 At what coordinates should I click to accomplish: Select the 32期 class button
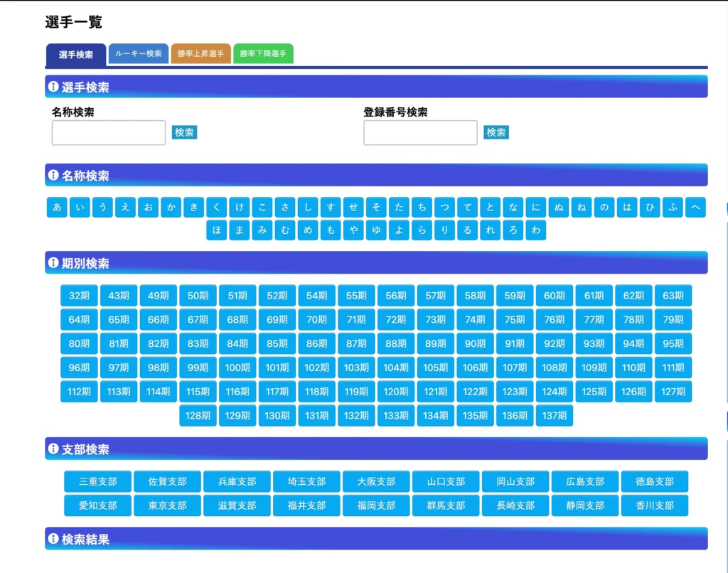[x=79, y=296]
